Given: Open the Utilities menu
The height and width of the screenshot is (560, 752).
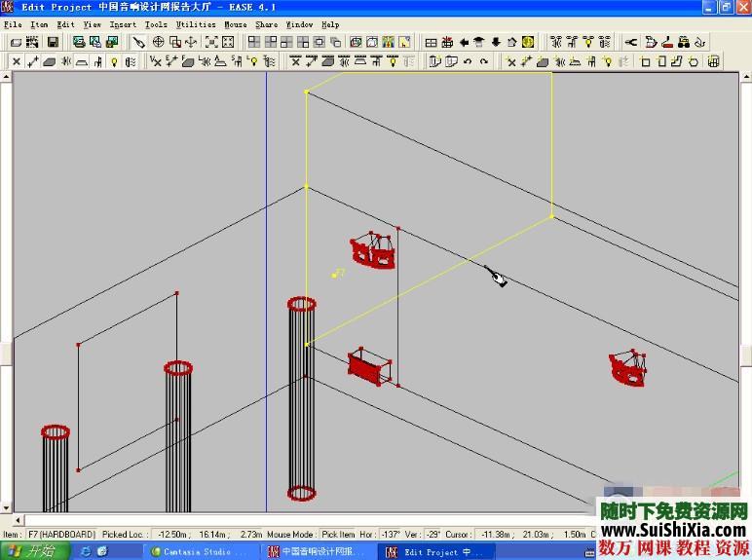Looking at the screenshot, I should click(x=196, y=24).
